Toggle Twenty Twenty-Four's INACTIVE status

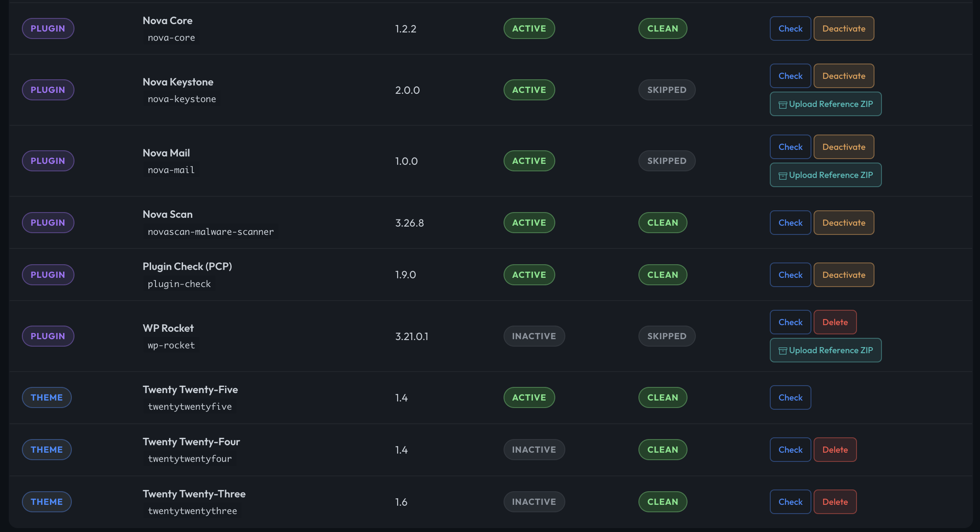pyautogui.click(x=534, y=450)
